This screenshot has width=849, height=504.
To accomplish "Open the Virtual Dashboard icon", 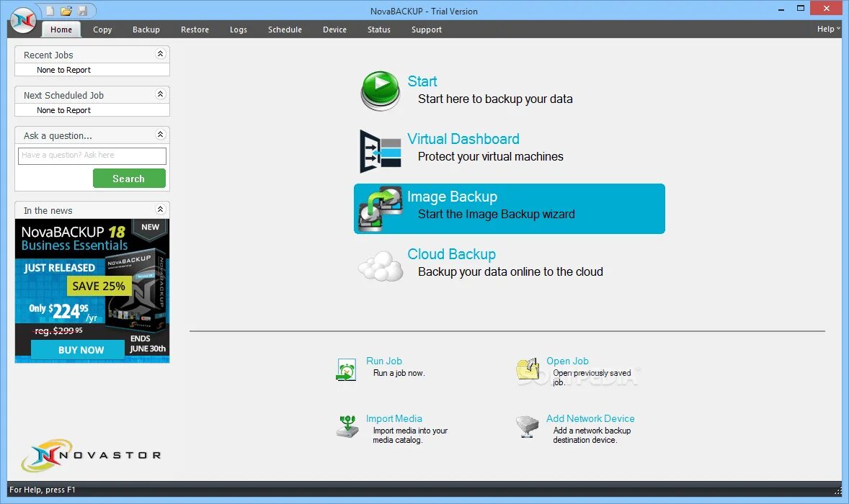I will point(380,151).
